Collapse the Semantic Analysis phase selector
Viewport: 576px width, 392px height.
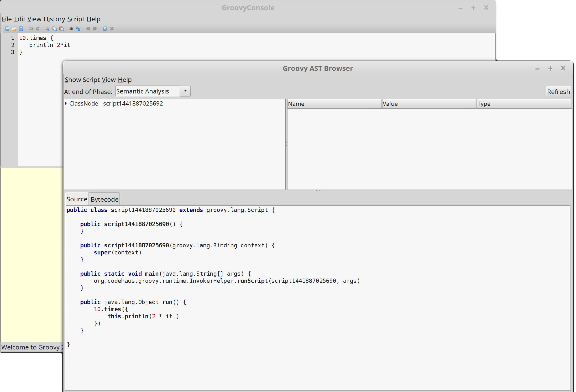pyautogui.click(x=185, y=91)
